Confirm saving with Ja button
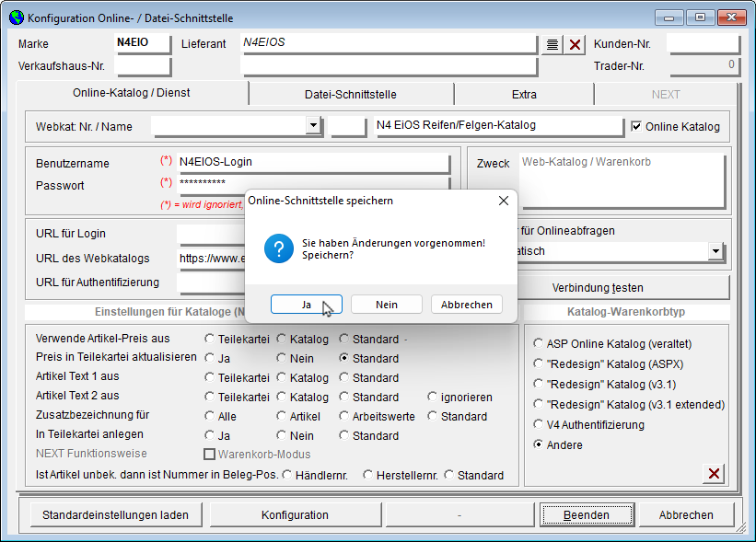Screen dimensions: 756x542 (307, 305)
